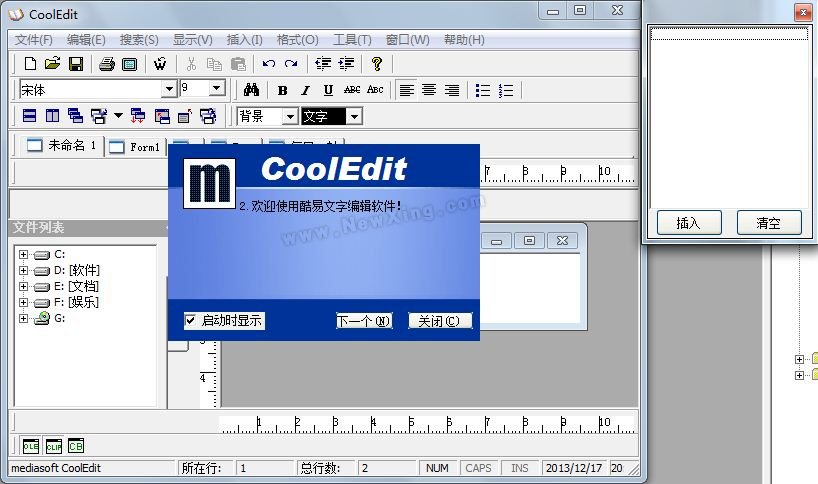The image size is (818, 484).
Task: Redo the last action
Action: click(x=291, y=64)
